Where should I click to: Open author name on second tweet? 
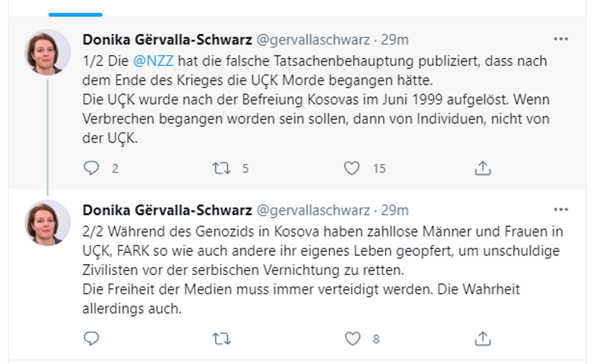coord(167,210)
